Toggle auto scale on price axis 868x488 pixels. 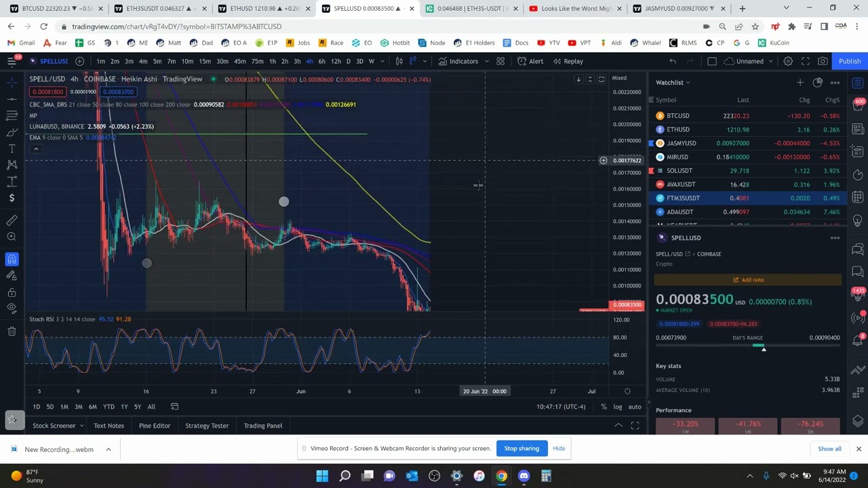[x=635, y=407]
